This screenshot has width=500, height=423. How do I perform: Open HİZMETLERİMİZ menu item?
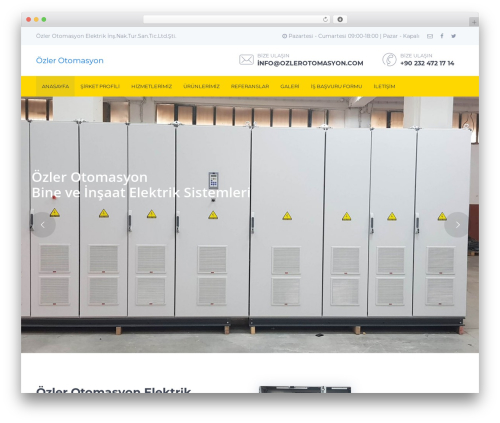click(x=151, y=86)
